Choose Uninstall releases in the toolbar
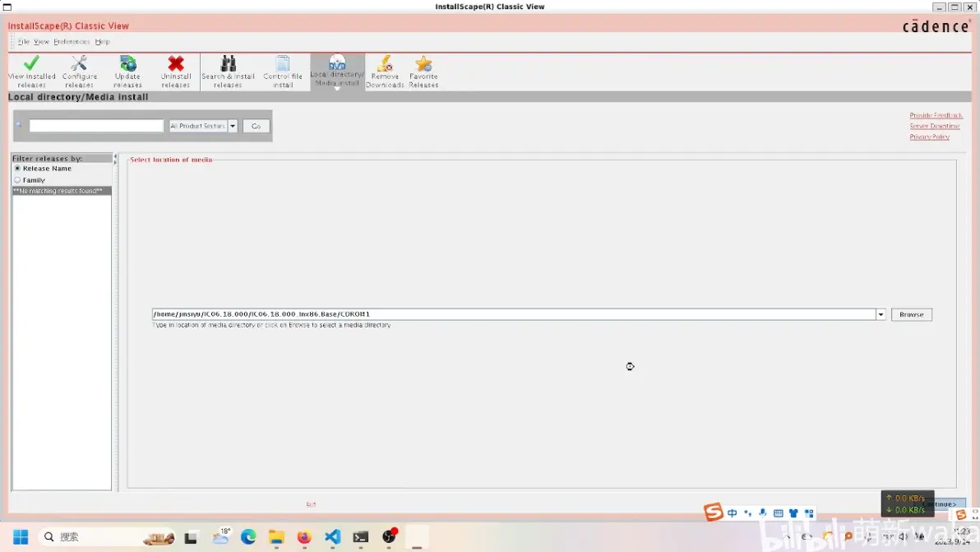The image size is (980, 552). pyautogui.click(x=176, y=72)
